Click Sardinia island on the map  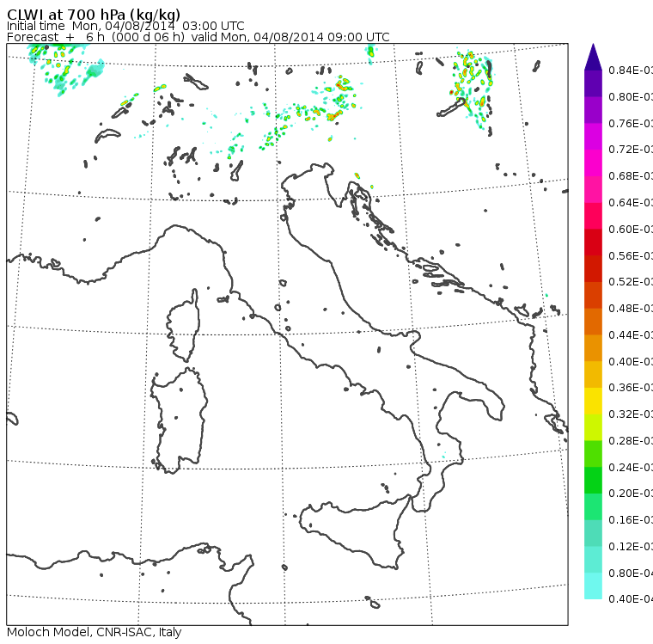click(x=180, y=421)
